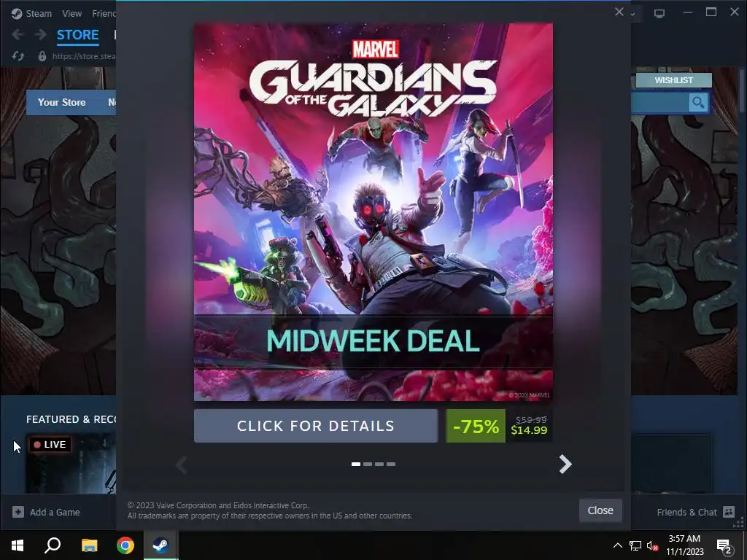The height and width of the screenshot is (560, 747).
Task: Open the Steam menu
Action: click(x=31, y=13)
